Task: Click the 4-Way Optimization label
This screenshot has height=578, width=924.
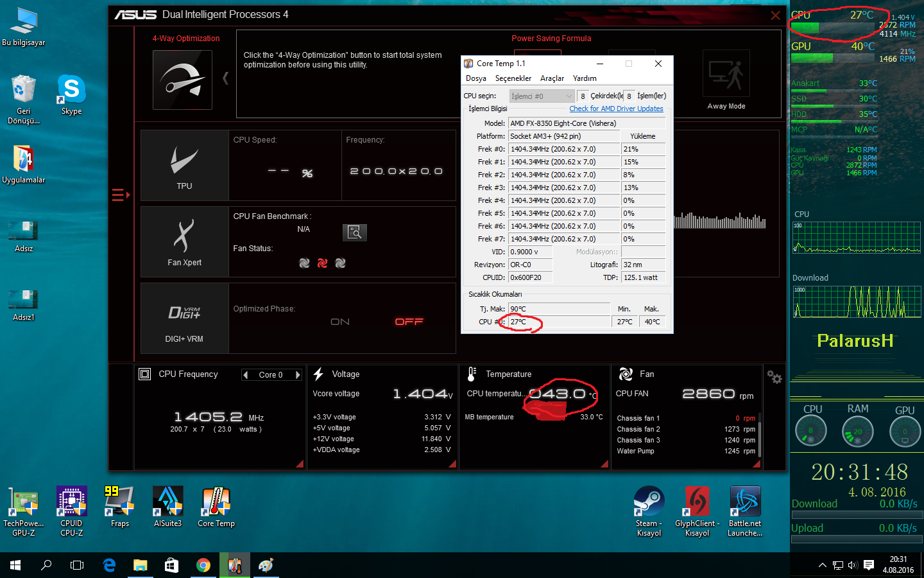Action: click(186, 39)
